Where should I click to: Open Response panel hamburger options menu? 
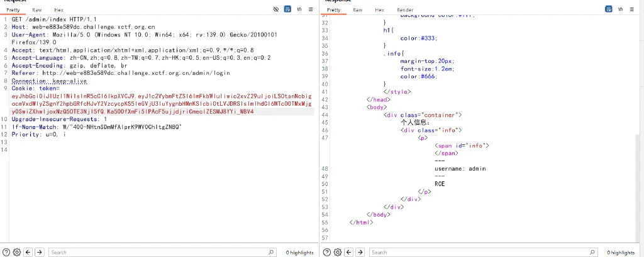631,9
